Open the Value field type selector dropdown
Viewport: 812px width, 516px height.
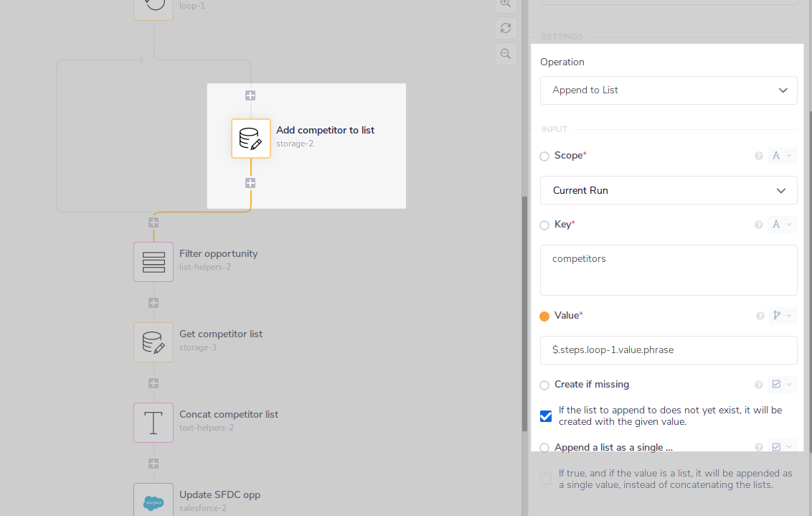782,316
